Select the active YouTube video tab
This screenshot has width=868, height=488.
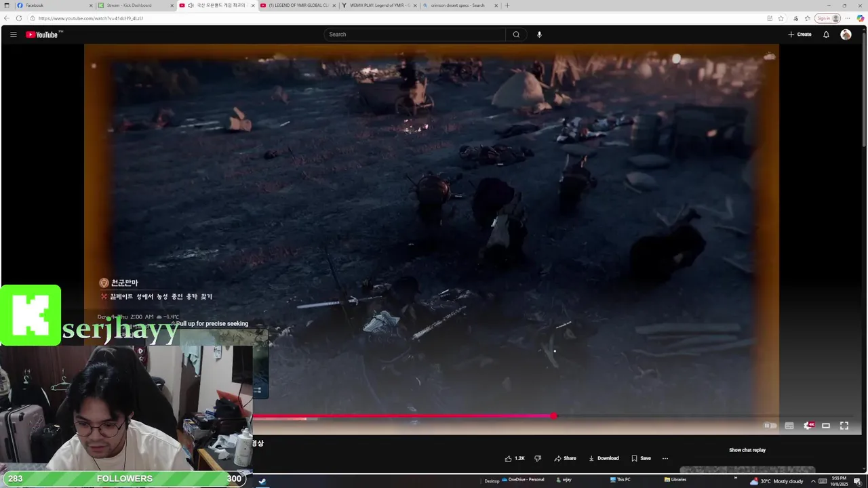point(216,5)
